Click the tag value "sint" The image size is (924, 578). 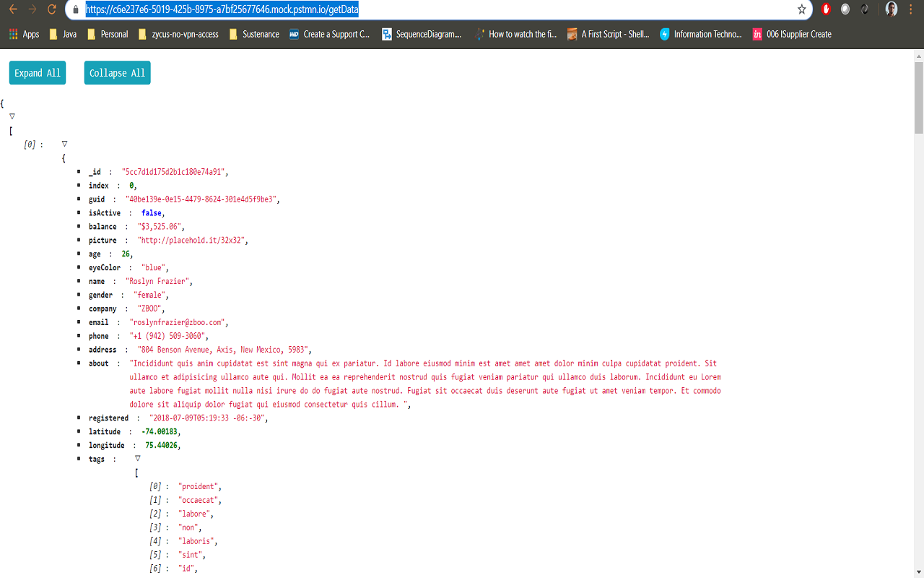[x=191, y=556]
